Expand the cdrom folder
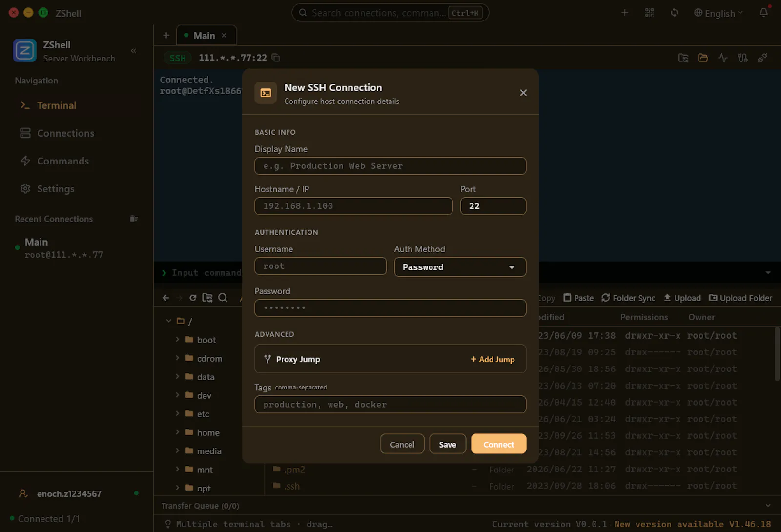The image size is (781, 532). pyautogui.click(x=177, y=358)
